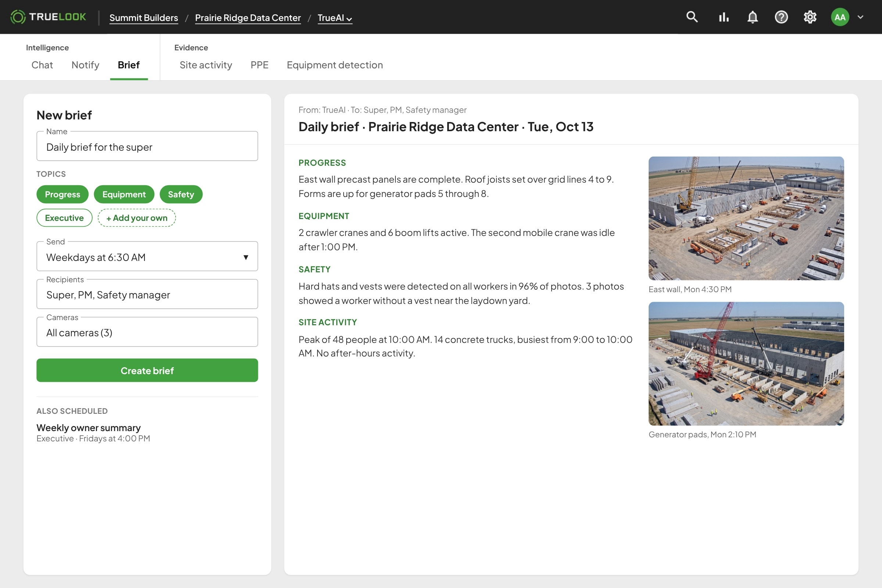The height and width of the screenshot is (588, 882).
Task: Open the TrueAI breadcrumb dropdown
Action: click(x=335, y=18)
